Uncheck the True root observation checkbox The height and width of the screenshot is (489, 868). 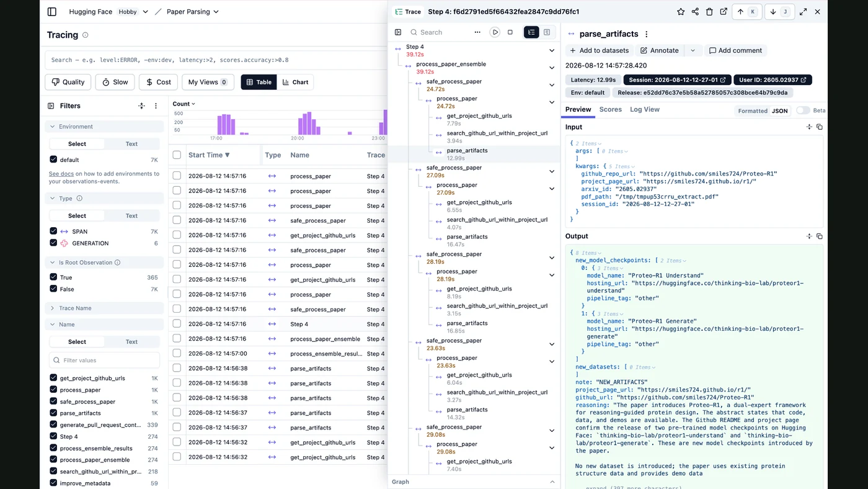click(x=53, y=277)
